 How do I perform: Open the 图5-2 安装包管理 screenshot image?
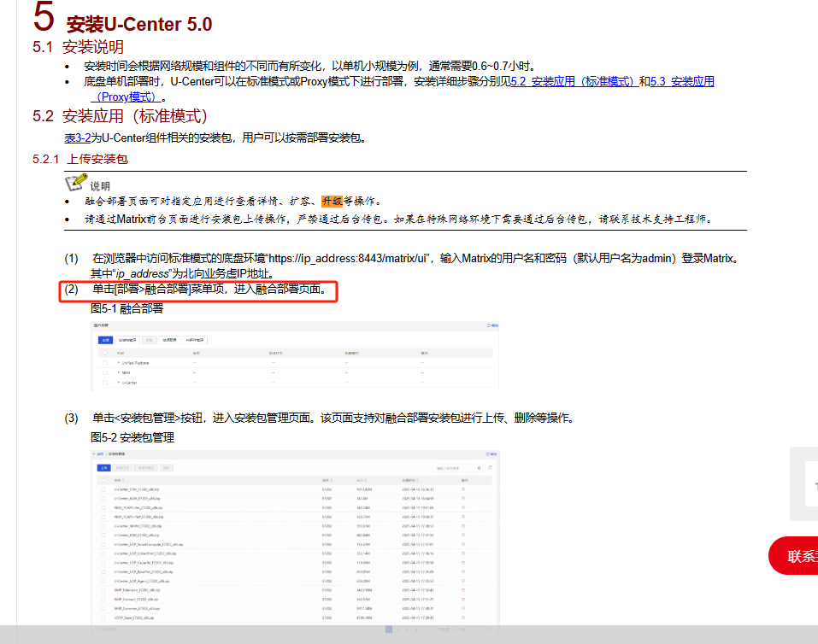point(295,542)
